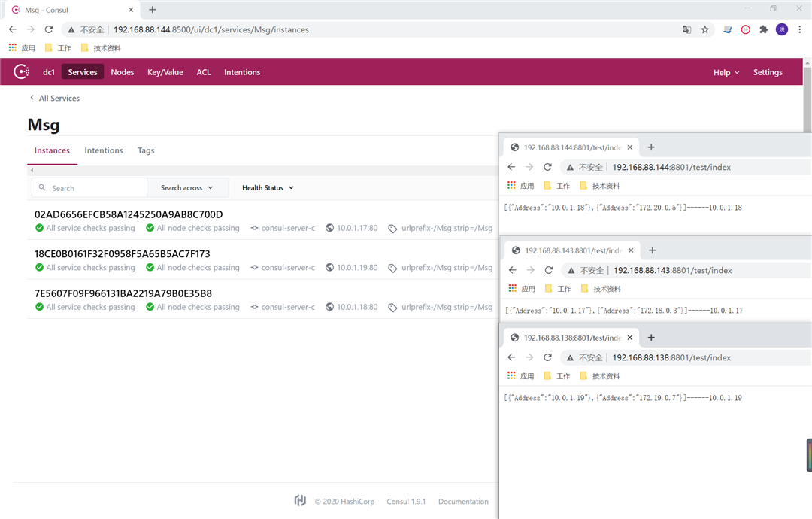The image size is (812, 519).
Task: Return to All Services
Action: (x=55, y=98)
